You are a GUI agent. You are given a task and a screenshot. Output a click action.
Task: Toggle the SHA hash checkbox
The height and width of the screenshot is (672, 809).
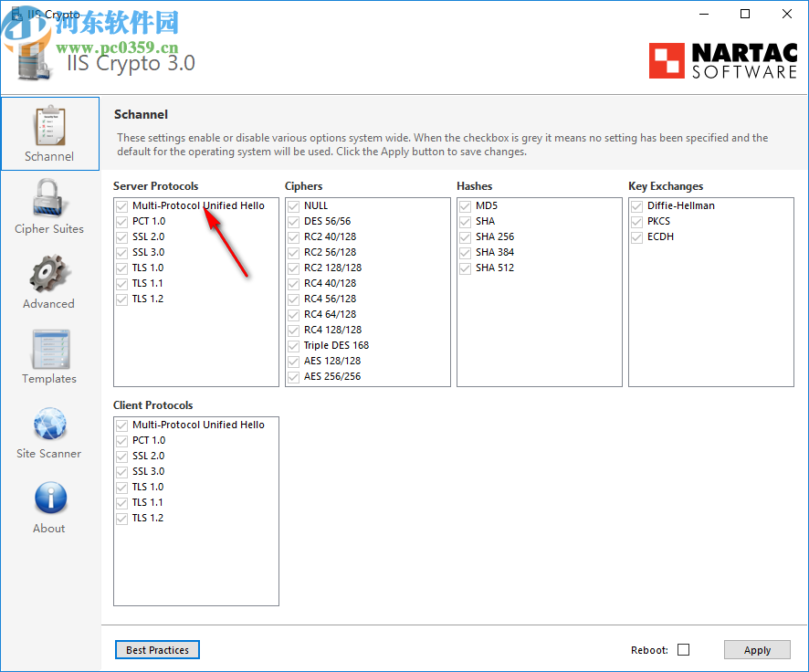[x=466, y=222]
